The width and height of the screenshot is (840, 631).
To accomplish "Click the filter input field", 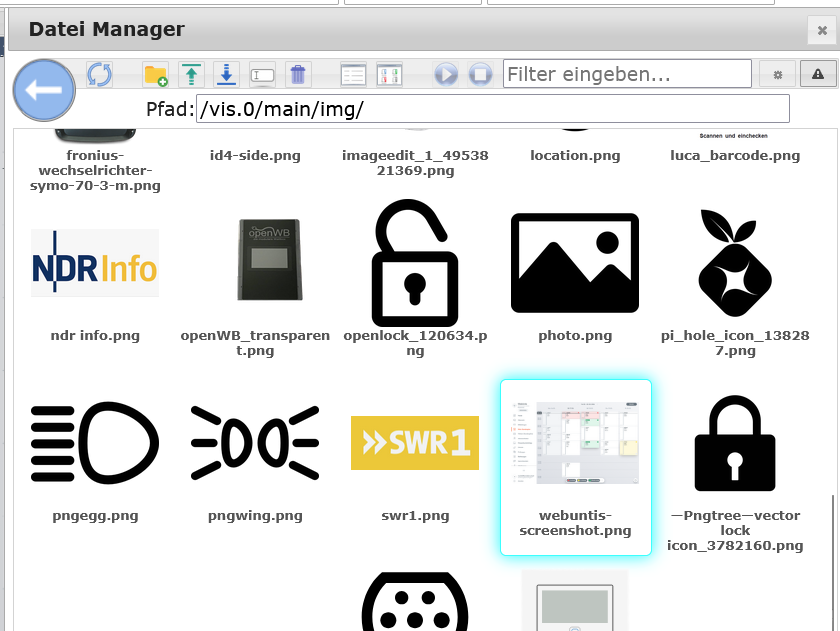I will point(627,74).
